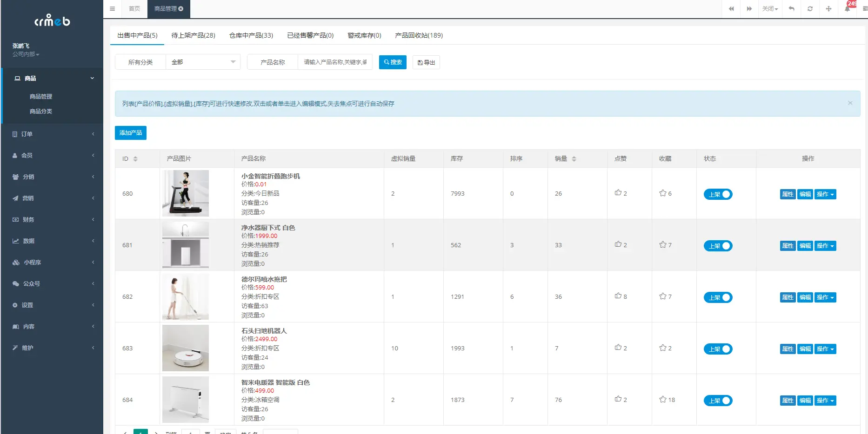Click the 添加产品 button
Screen dimensions: 868x434
point(131,133)
